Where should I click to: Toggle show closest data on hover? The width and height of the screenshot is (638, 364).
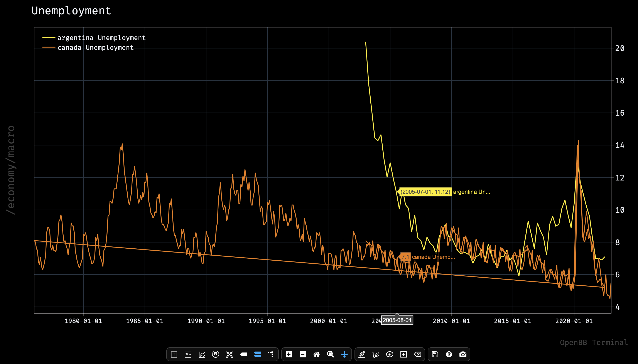[243, 354]
